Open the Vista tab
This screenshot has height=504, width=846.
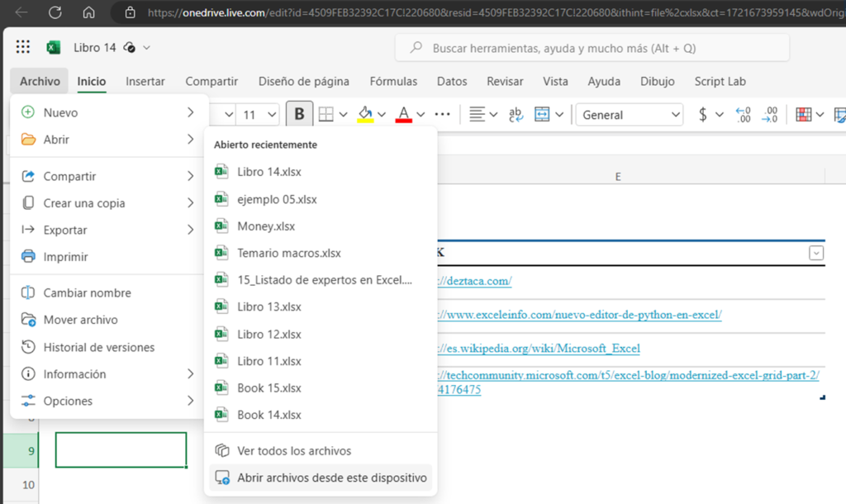[555, 81]
